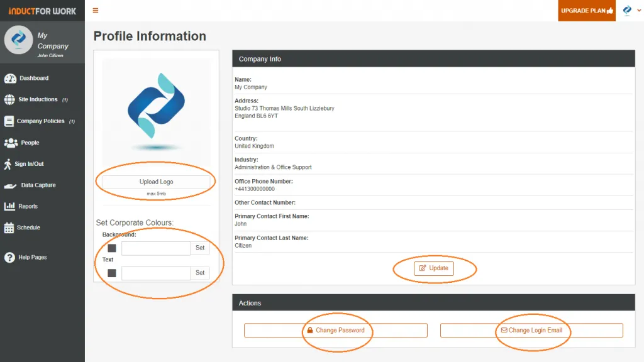Click the edit pencil icon on Update
This screenshot has width=644, height=362.
422,268
